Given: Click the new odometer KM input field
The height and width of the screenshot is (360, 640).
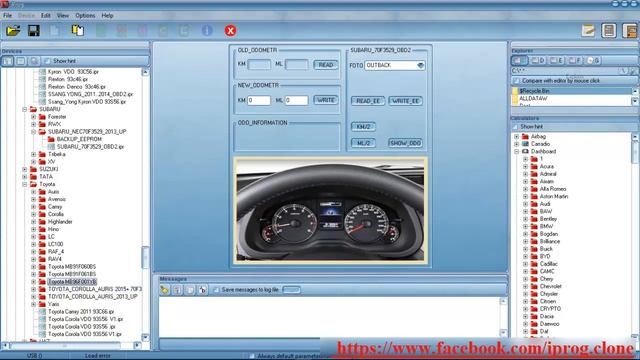Looking at the screenshot, I should (x=259, y=100).
